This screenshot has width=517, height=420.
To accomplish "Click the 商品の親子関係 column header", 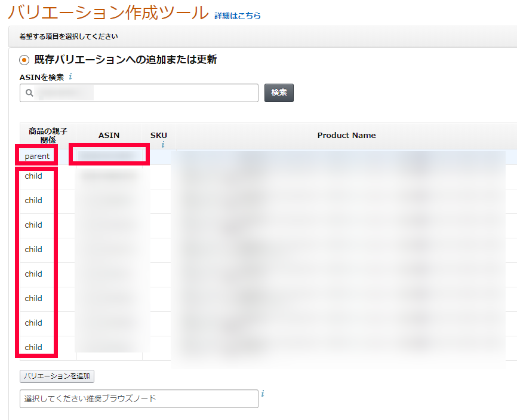I will point(48,136).
